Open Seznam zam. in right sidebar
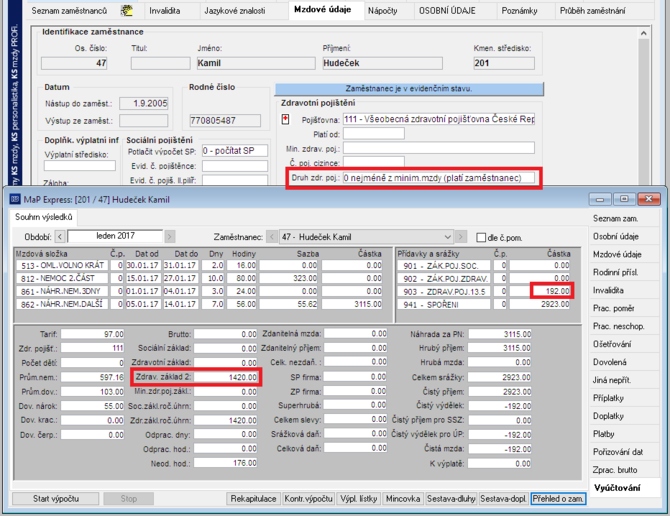Viewport: 670px width, 516px height. coord(624,218)
